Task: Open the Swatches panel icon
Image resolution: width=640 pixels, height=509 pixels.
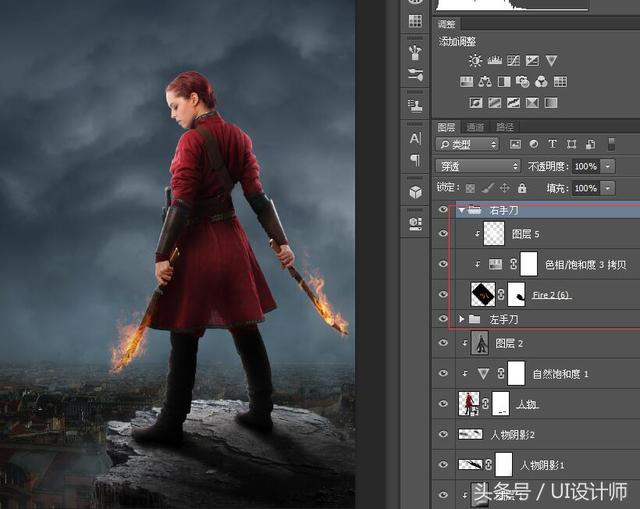Action: pyautogui.click(x=415, y=21)
